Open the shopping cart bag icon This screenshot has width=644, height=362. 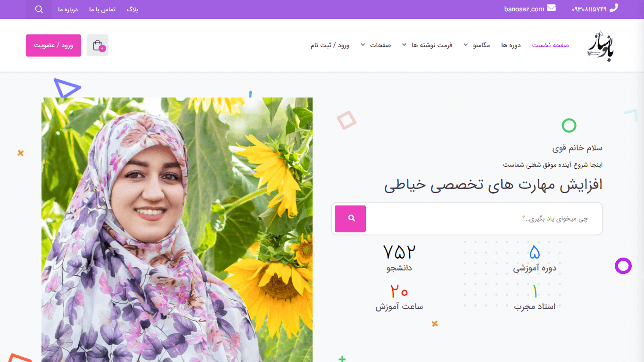click(98, 45)
